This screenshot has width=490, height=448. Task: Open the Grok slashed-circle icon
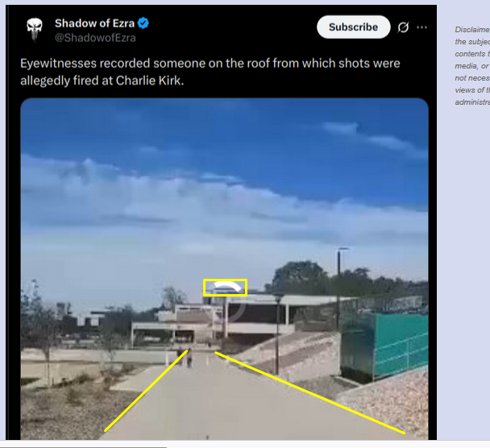click(x=403, y=27)
